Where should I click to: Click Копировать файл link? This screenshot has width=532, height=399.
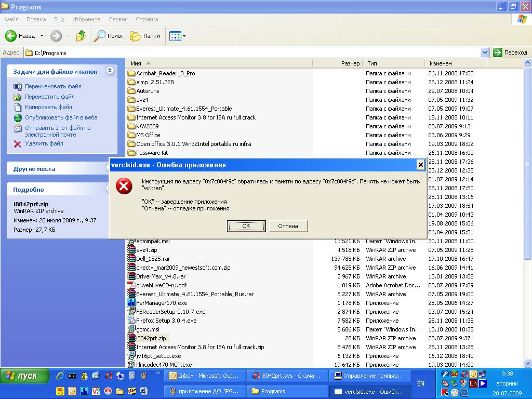tap(48, 107)
